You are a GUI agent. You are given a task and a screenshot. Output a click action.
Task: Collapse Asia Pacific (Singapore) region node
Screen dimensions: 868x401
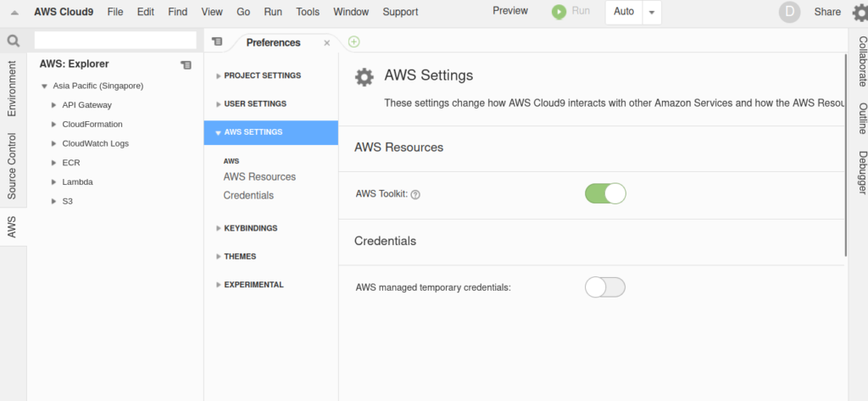pos(44,86)
